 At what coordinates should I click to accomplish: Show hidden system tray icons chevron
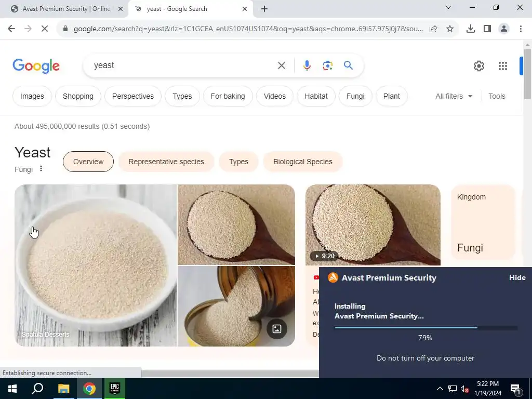440,389
